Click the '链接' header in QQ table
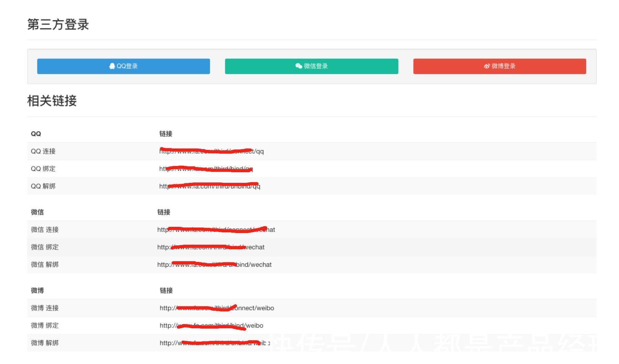The width and height of the screenshot is (619, 364). point(166,134)
